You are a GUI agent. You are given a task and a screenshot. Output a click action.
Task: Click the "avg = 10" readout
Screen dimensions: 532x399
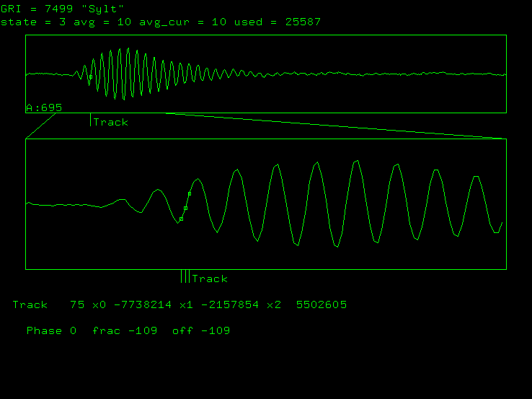102,22
